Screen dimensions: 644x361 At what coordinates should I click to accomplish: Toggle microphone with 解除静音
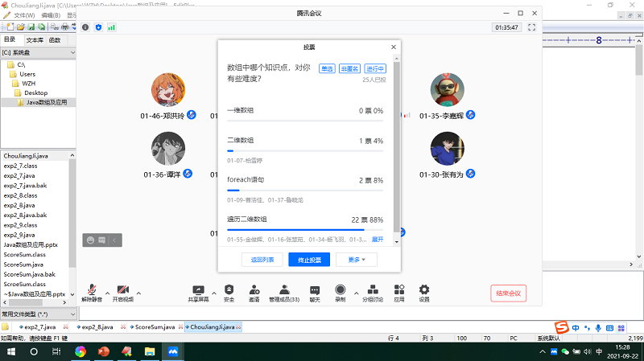(x=93, y=290)
